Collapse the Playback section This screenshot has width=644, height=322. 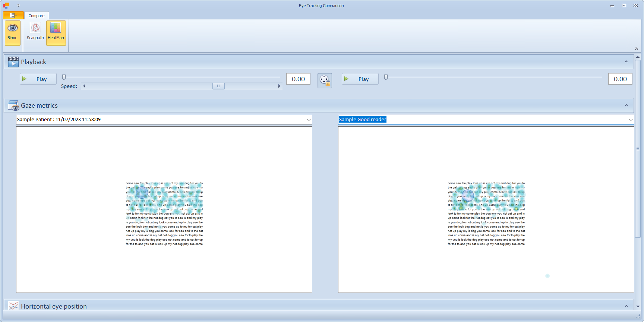[626, 62]
